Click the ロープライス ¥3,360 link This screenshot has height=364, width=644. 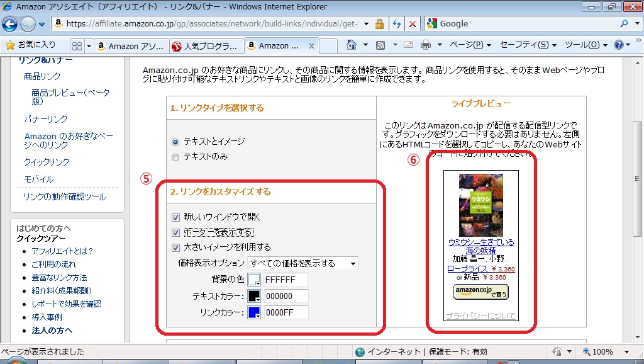pyautogui.click(x=481, y=269)
